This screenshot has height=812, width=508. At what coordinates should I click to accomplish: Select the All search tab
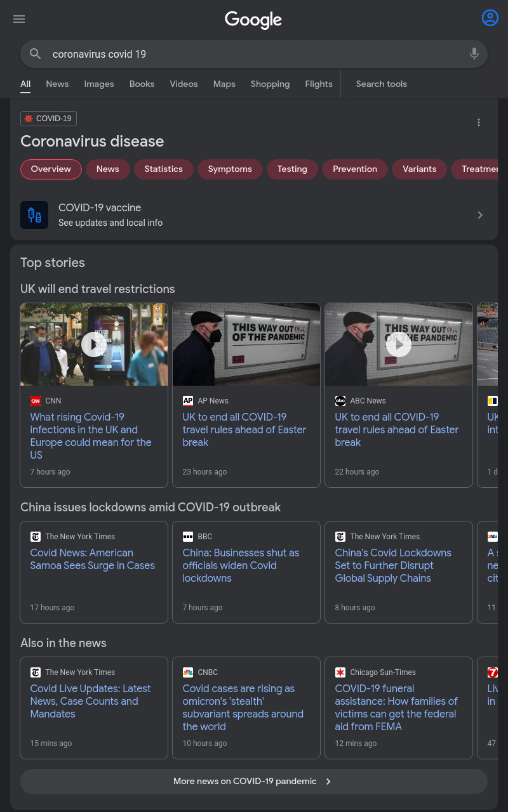tap(25, 84)
